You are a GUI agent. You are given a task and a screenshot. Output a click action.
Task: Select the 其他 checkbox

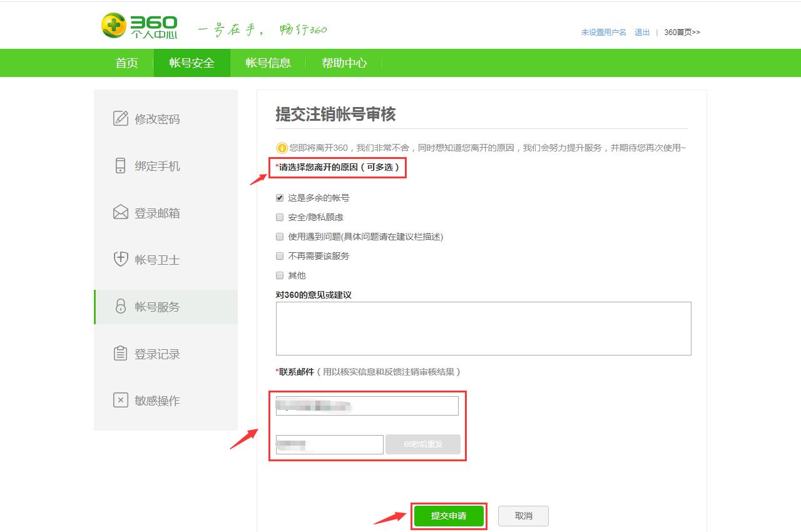(278, 275)
